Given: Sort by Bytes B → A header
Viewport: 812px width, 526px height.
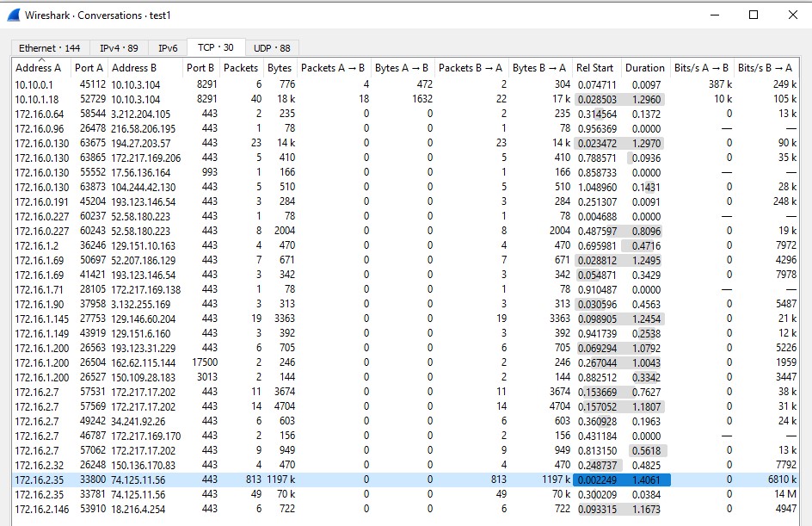Looking at the screenshot, I should (539, 68).
